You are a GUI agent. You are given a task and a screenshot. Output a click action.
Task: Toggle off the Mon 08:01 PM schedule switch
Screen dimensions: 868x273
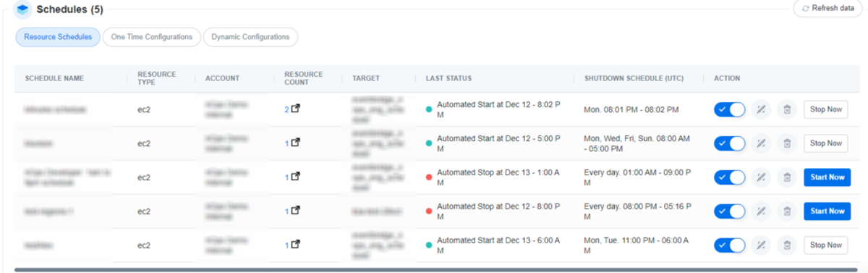(x=730, y=109)
